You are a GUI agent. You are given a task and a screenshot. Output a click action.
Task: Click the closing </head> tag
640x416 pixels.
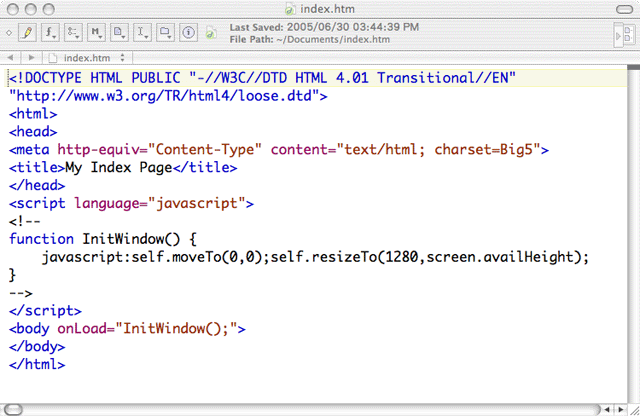pyautogui.click(x=37, y=185)
